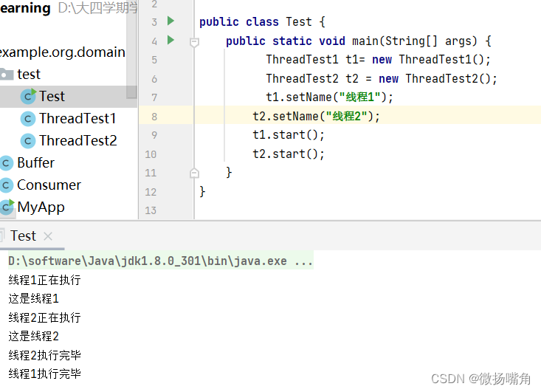541x392 pixels.
Task: Click the project path D:\大四学期 text
Action: tap(97, 7)
